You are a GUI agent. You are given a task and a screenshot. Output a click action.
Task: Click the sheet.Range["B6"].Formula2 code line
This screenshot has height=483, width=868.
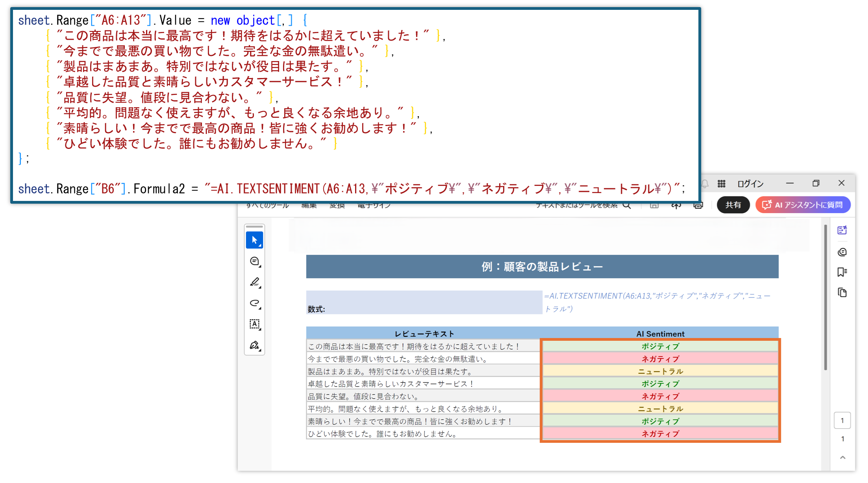coord(351,189)
